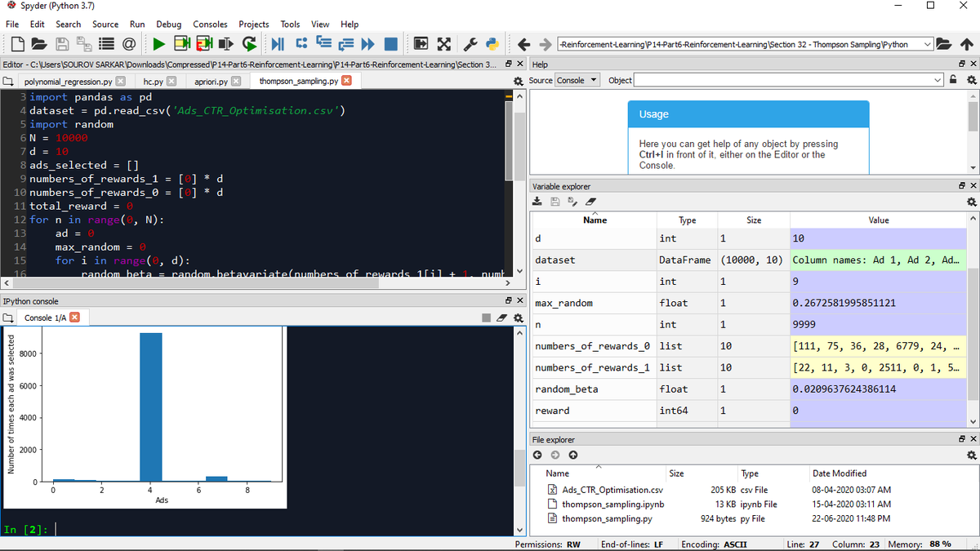The image size is (980, 551).
Task: Click the @ symbol finder icon
Action: (x=128, y=44)
